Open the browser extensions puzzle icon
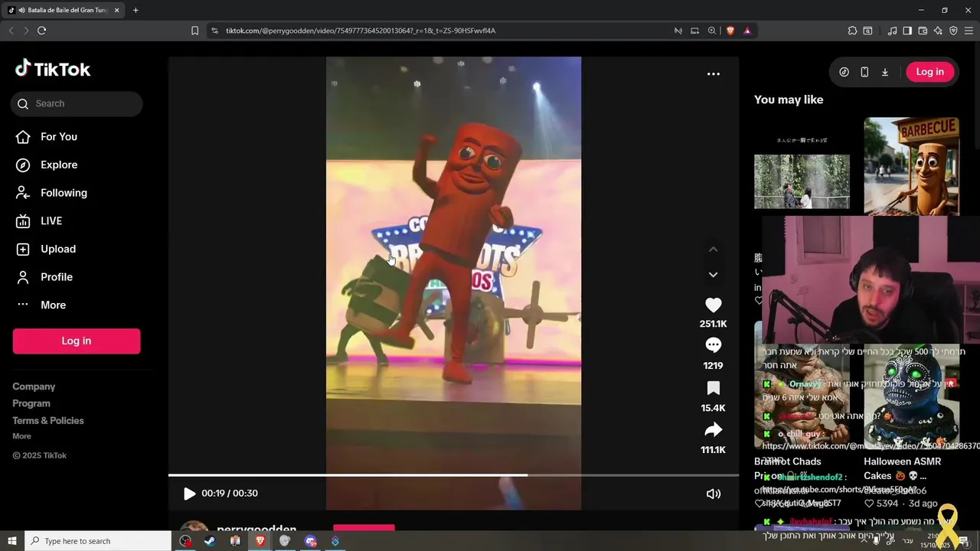This screenshot has height=551, width=980. (852, 31)
